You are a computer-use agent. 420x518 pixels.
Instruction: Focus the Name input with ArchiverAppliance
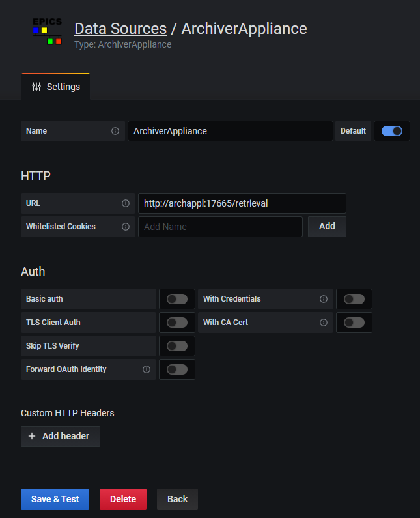(231, 131)
